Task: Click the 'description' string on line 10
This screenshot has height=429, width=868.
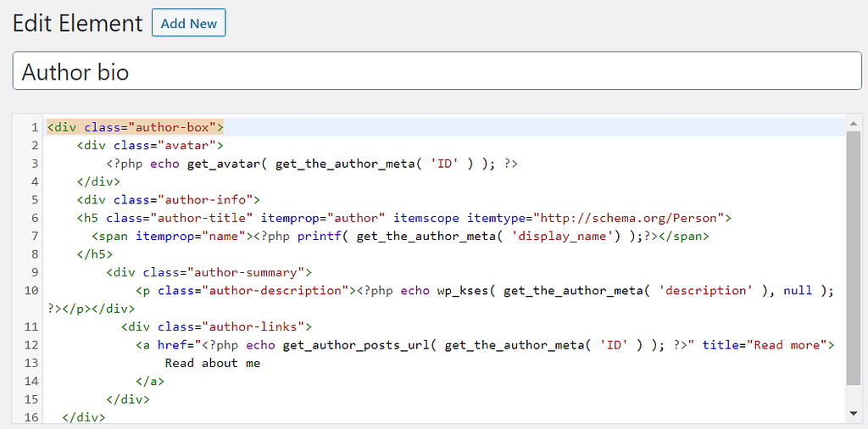Action: pyautogui.click(x=705, y=291)
